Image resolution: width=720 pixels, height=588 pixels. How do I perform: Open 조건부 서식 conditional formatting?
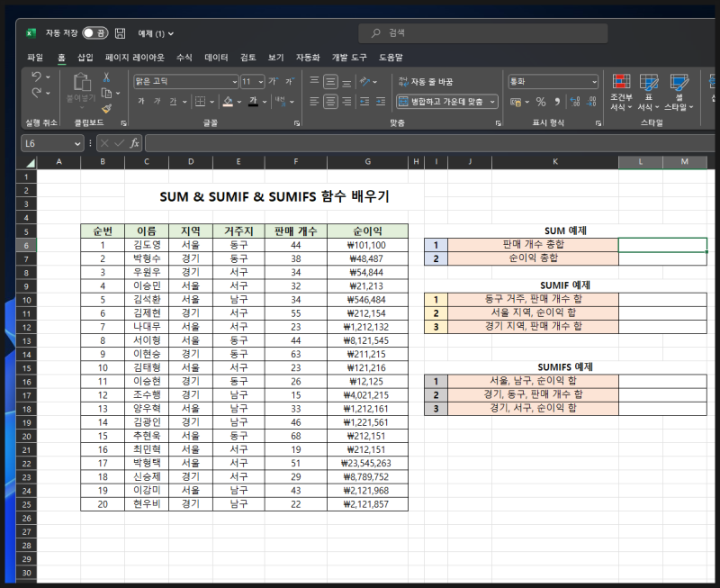pos(621,92)
